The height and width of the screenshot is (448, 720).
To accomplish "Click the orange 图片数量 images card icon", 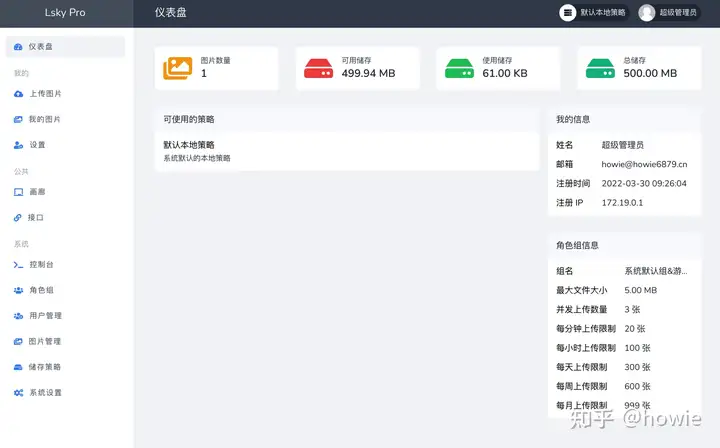I will click(178, 68).
